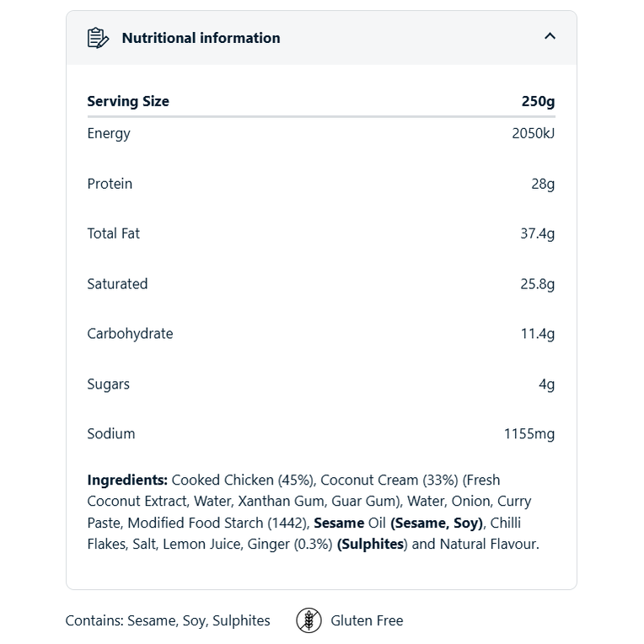Viewport: 644px width, 644px height.
Task: Click the bold Ingredients heading
Action: [x=127, y=480]
